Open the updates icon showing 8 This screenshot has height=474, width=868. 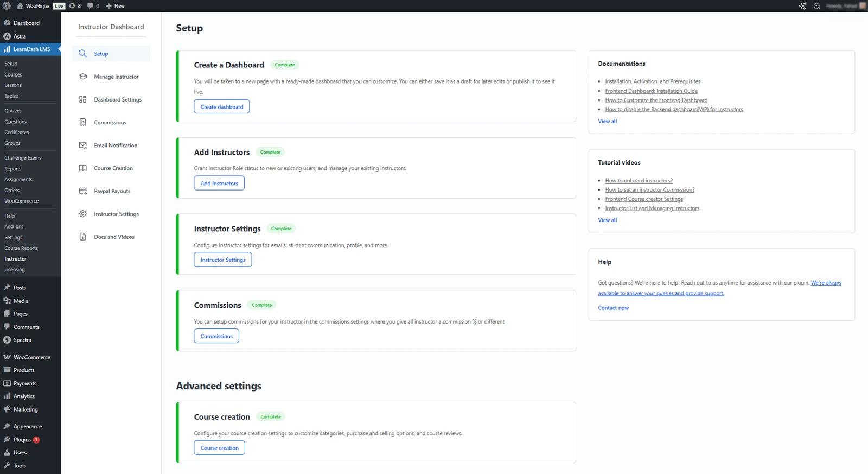click(72, 6)
